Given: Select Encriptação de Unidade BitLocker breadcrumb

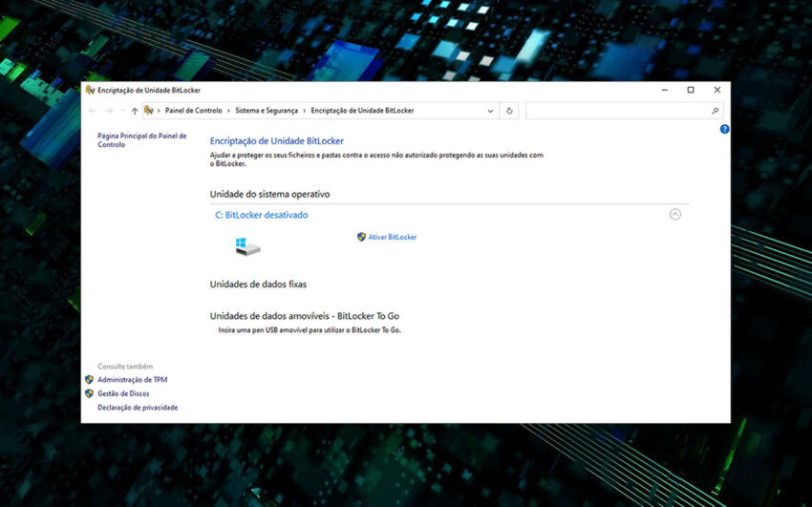Looking at the screenshot, I should pyautogui.click(x=362, y=111).
